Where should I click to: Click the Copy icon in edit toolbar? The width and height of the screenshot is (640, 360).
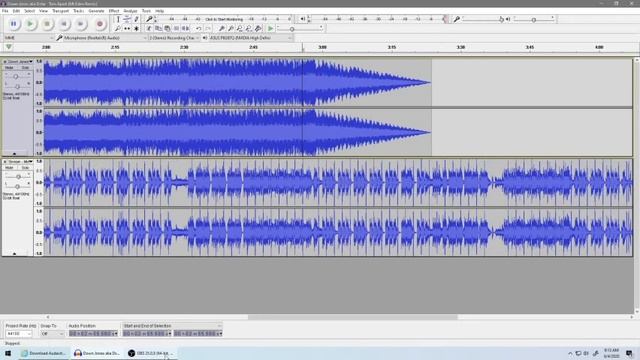(x=158, y=29)
